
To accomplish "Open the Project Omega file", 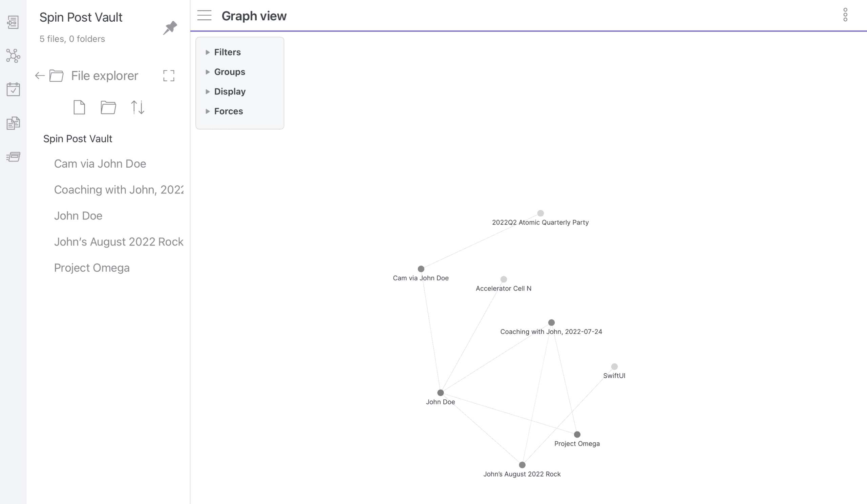I will coord(91,268).
